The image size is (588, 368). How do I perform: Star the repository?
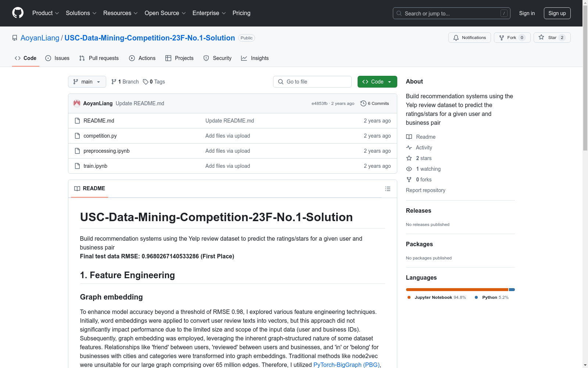pos(552,38)
